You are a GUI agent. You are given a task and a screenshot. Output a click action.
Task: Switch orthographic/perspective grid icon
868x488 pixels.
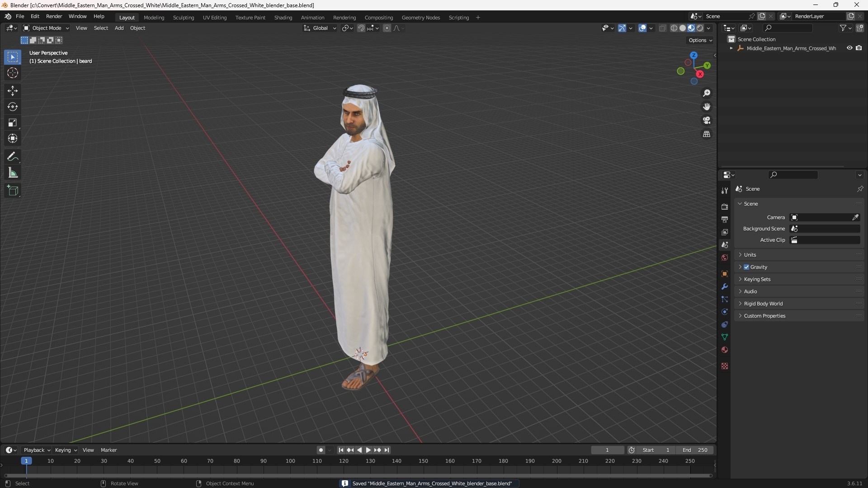pos(707,134)
